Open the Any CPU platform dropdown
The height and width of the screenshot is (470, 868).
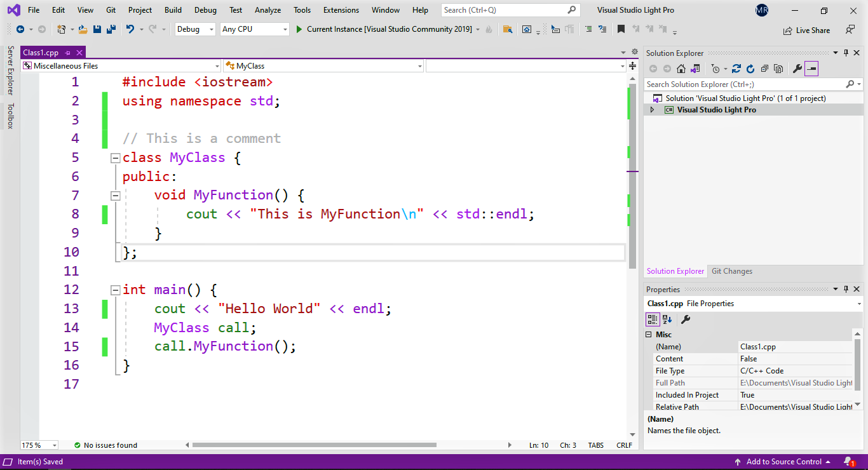click(x=255, y=29)
